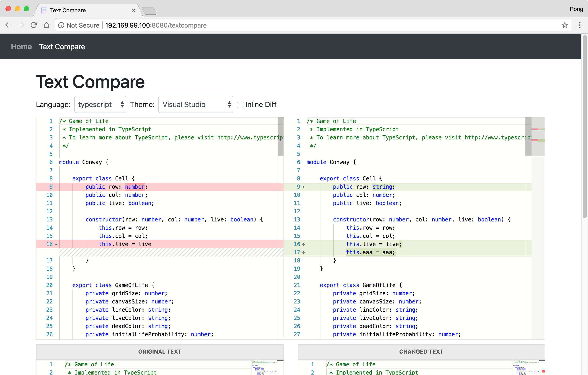Enable the Inline Diff checkbox
Image resolution: width=588 pixels, height=375 pixels.
tap(240, 105)
